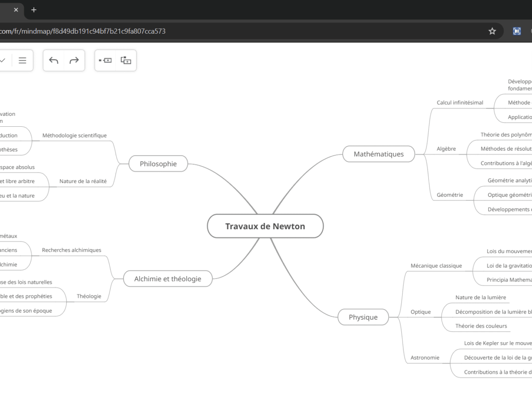Click the undo arrow in the toolbar
The width and height of the screenshot is (532, 399).
point(54,60)
